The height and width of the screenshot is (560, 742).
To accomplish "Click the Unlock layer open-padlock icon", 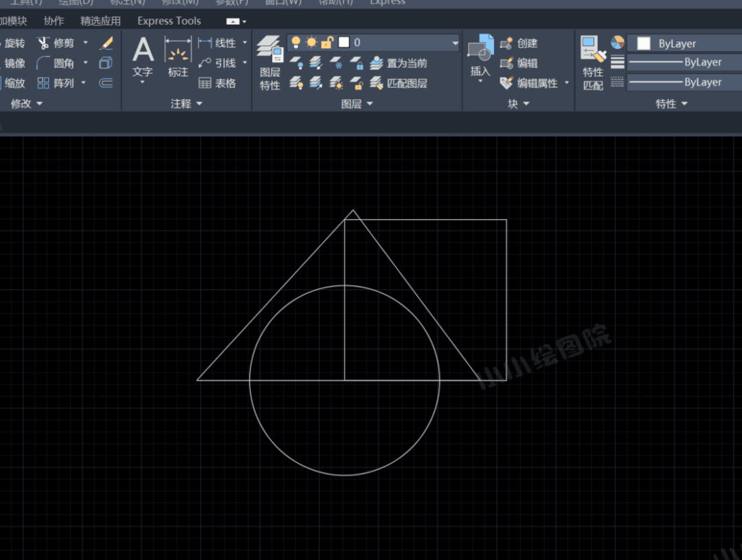I will pyautogui.click(x=357, y=83).
